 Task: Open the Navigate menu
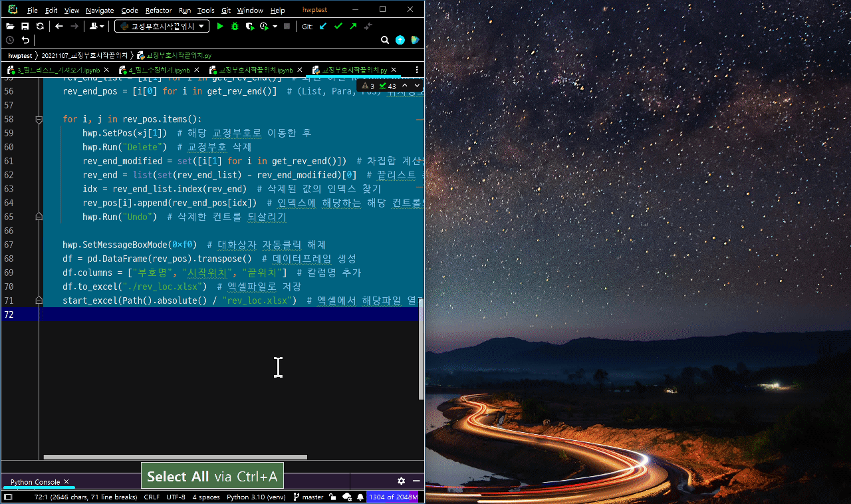pyautogui.click(x=100, y=11)
